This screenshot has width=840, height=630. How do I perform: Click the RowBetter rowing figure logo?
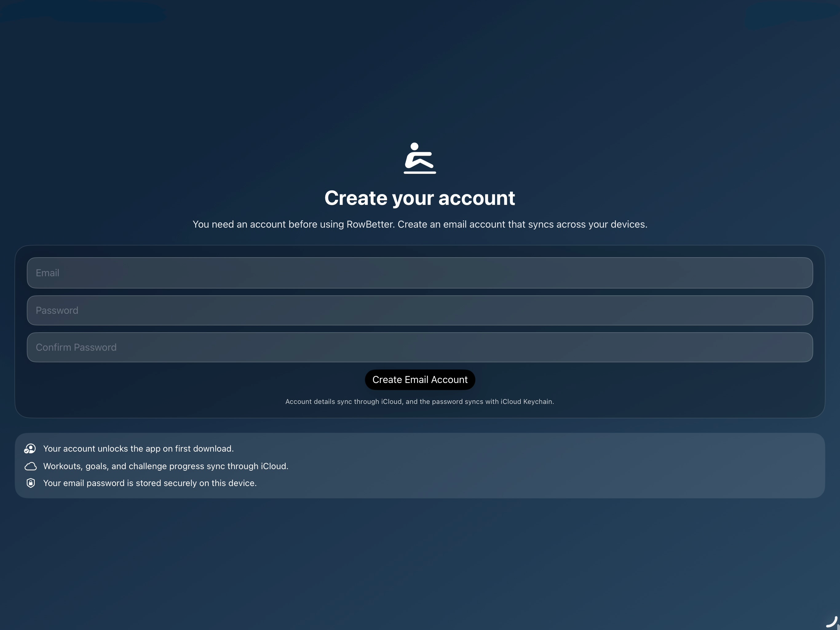[x=420, y=158]
